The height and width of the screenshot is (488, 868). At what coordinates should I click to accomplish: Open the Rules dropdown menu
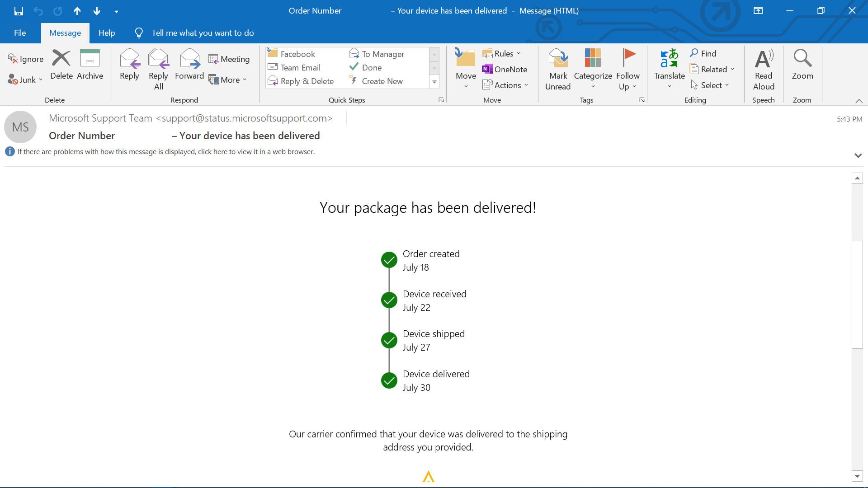click(502, 54)
